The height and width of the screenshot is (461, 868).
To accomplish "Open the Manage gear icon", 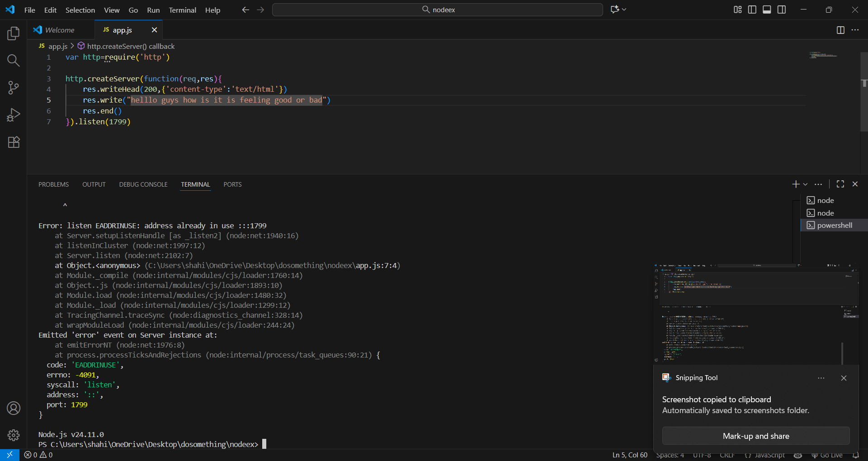I will tap(14, 435).
